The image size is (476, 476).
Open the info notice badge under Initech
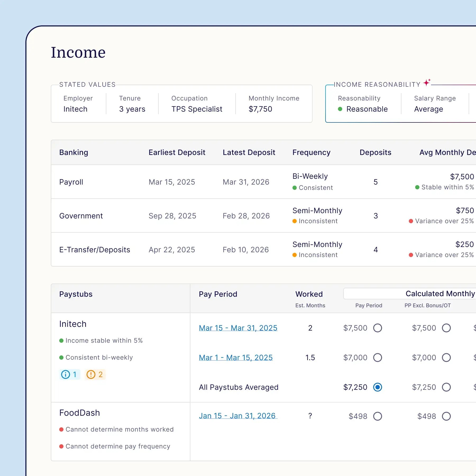[x=70, y=374]
